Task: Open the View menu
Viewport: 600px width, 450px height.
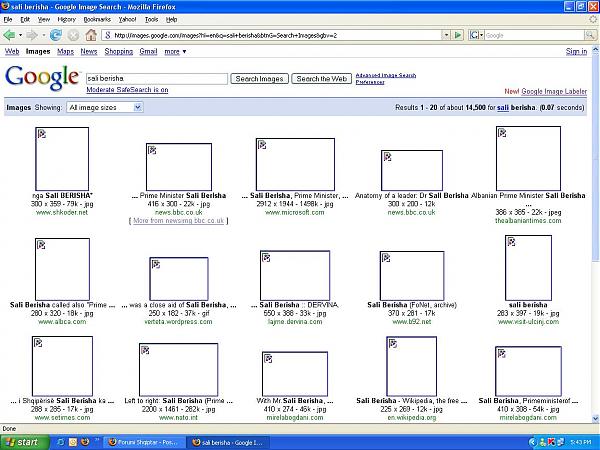Action: [x=44, y=19]
